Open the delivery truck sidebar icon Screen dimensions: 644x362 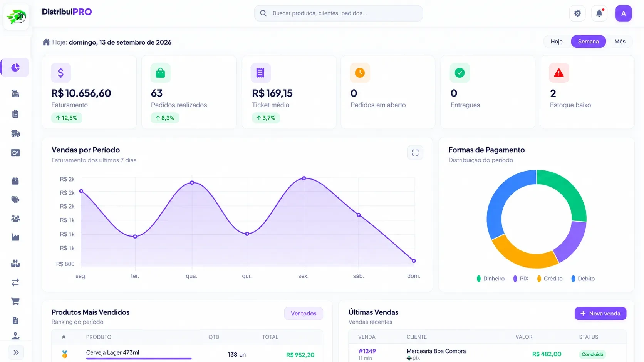click(x=15, y=133)
